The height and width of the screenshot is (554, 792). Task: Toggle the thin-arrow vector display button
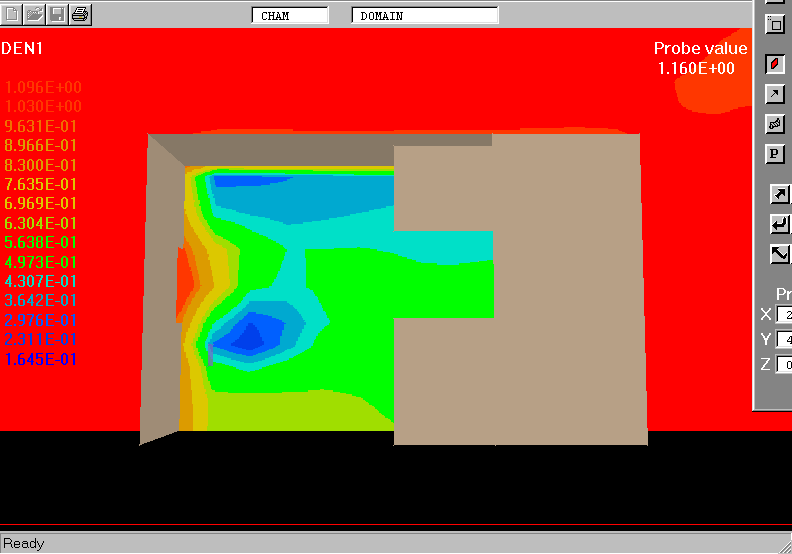coord(775,94)
